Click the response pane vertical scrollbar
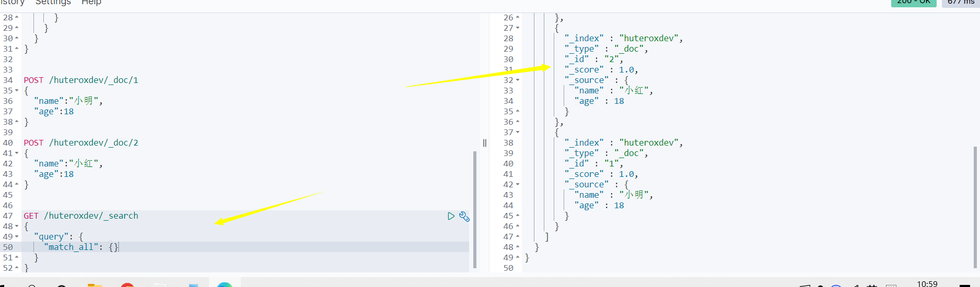This screenshot has height=287, width=980. coord(975,207)
